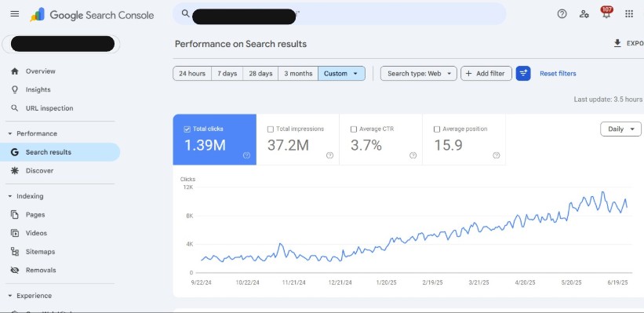Click the Sitemaps icon in sidebar
Image resolution: width=644 pixels, height=313 pixels.
pyautogui.click(x=15, y=251)
